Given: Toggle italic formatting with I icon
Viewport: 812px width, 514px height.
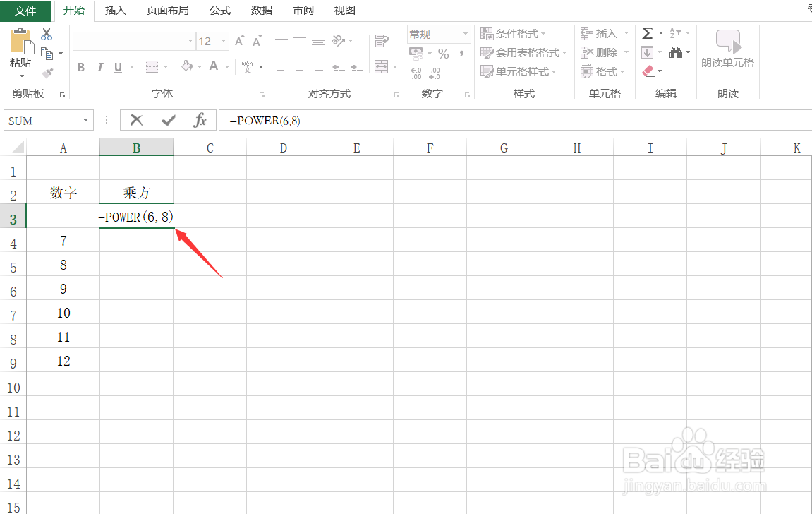Looking at the screenshot, I should (99, 66).
